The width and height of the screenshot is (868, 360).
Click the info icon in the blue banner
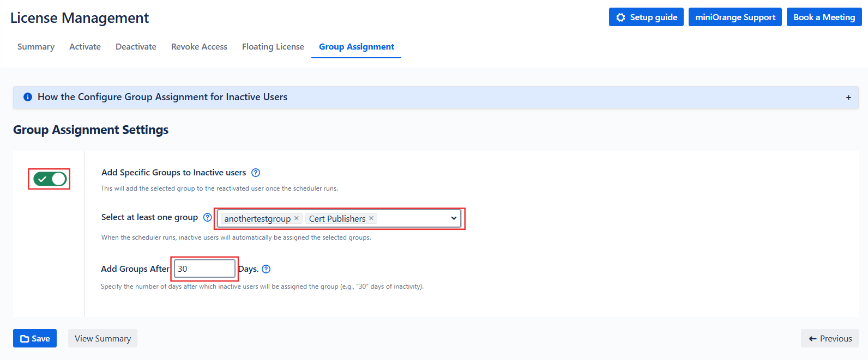(28, 97)
